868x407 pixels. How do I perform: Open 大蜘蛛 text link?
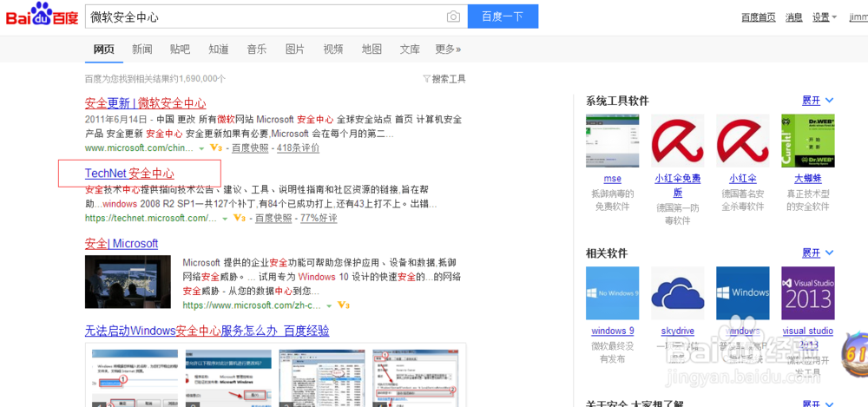(808, 179)
